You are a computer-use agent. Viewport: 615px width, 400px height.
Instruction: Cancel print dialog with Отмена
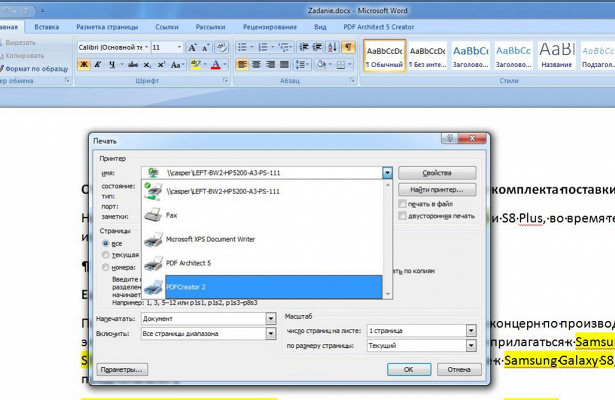[x=459, y=369]
